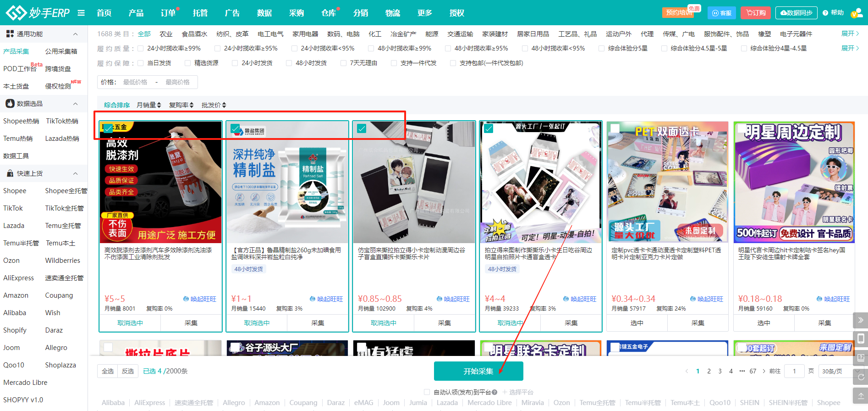
Task: Open the 订单 menu in top navigation
Action: [x=168, y=13]
